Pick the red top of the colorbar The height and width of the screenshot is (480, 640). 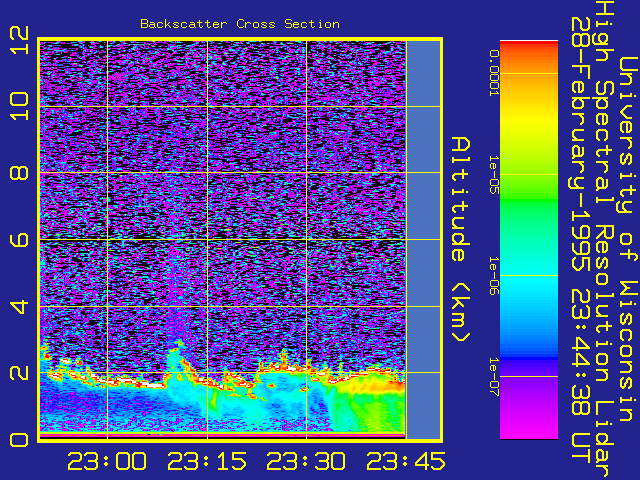tap(529, 47)
